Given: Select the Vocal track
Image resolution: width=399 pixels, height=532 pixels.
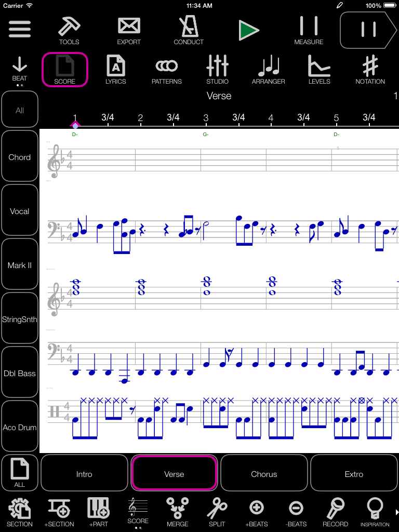Looking at the screenshot, I should click(x=20, y=210).
